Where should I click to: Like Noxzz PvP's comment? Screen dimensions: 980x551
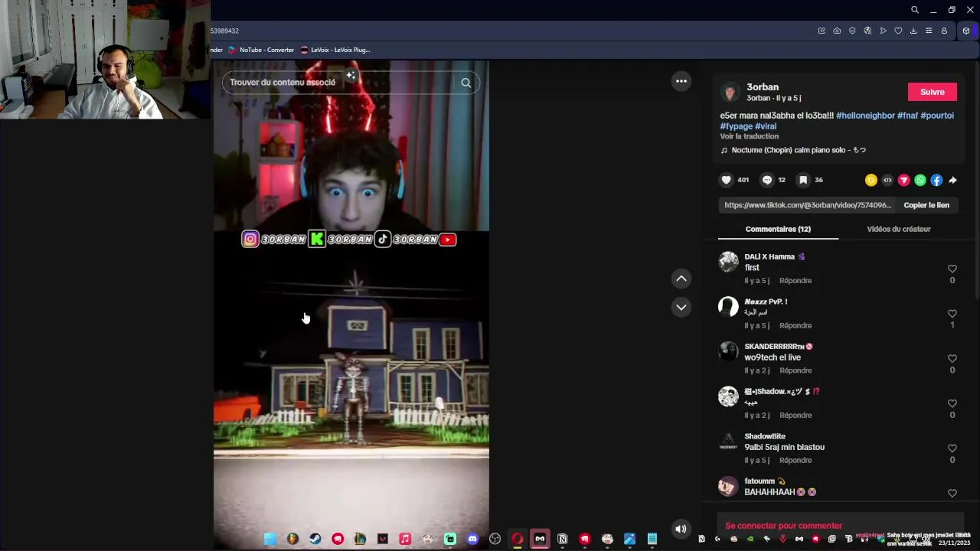tap(952, 314)
